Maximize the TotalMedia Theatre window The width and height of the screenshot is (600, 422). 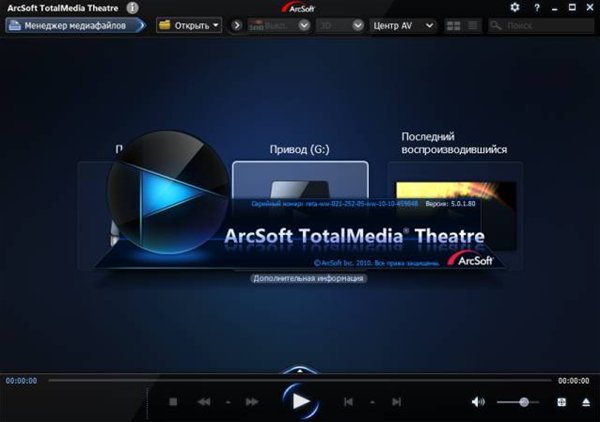point(572,7)
